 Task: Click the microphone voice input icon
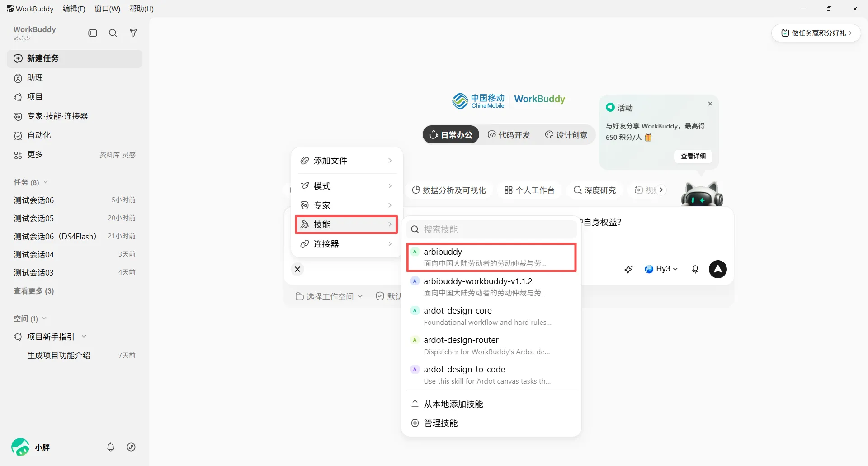pyautogui.click(x=695, y=269)
